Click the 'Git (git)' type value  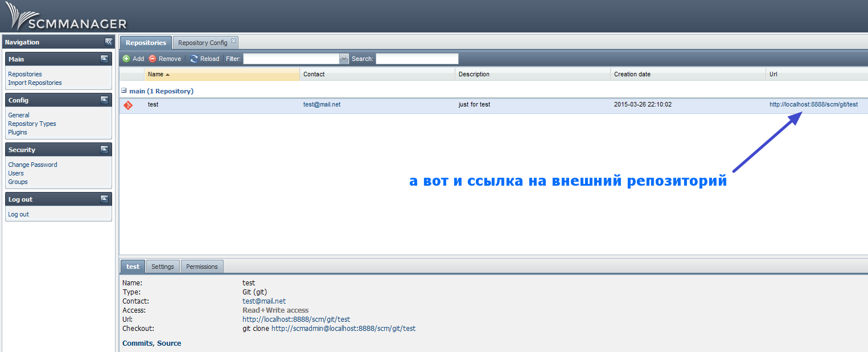point(254,292)
